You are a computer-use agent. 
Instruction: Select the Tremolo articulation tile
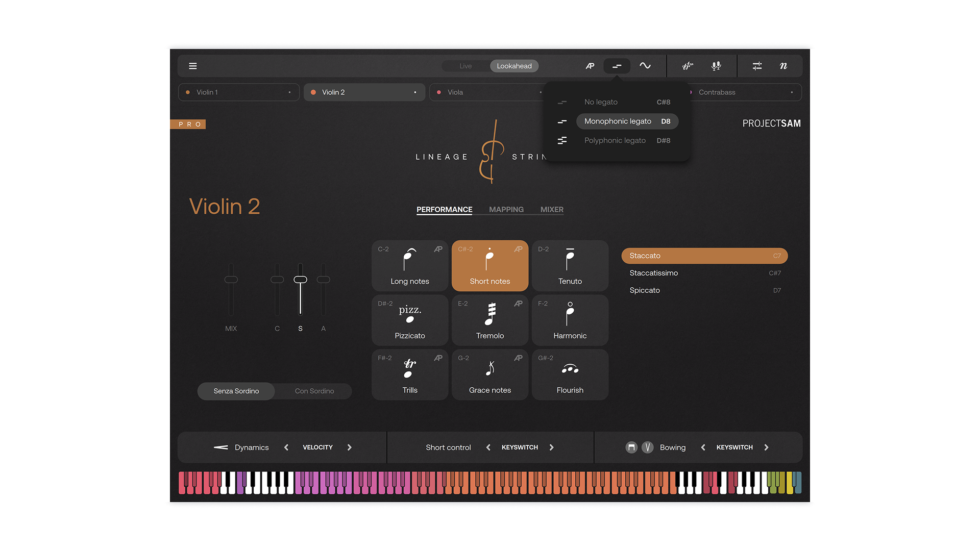[x=490, y=320]
